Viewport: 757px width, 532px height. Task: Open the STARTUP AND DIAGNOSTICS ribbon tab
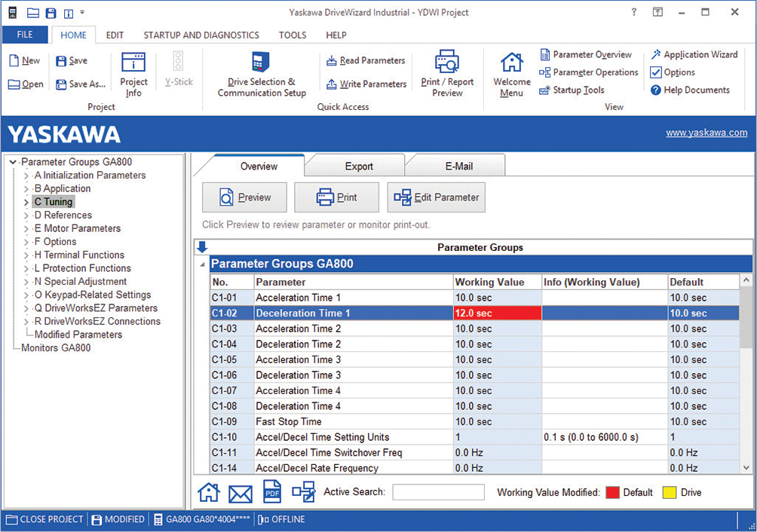pos(201,35)
